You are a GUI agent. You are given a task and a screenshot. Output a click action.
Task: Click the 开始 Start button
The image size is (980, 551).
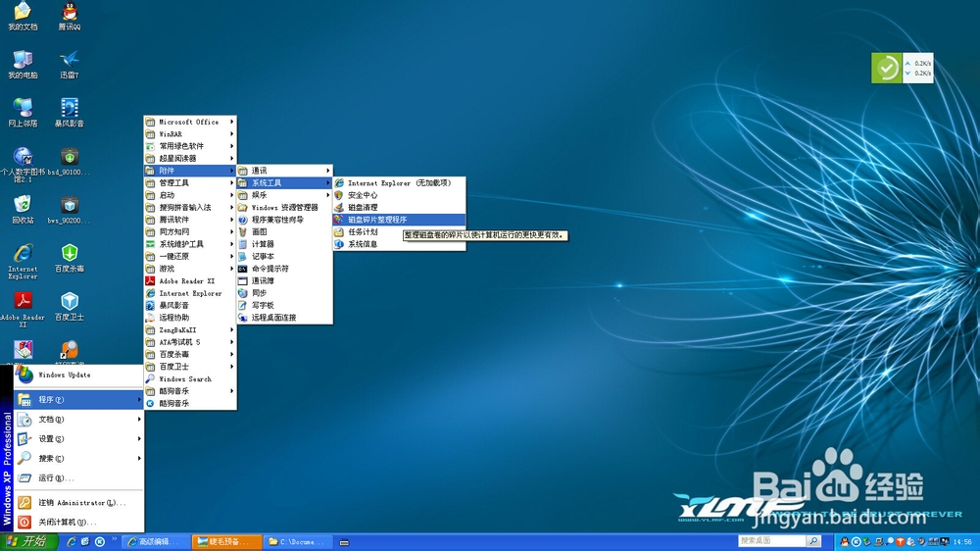click(28, 541)
